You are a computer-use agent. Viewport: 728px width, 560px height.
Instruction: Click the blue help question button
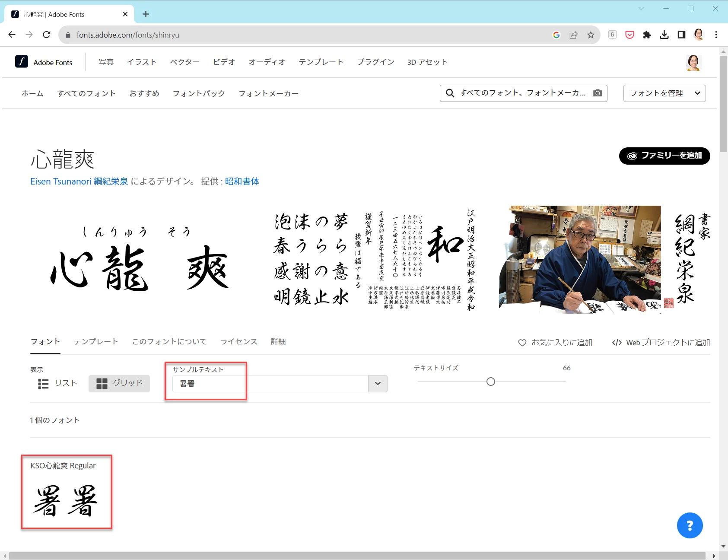click(x=690, y=525)
